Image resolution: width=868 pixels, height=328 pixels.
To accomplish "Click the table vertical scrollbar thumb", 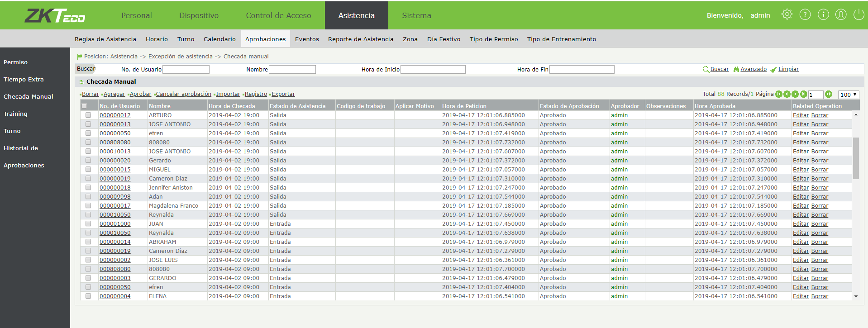I will pyautogui.click(x=856, y=158).
